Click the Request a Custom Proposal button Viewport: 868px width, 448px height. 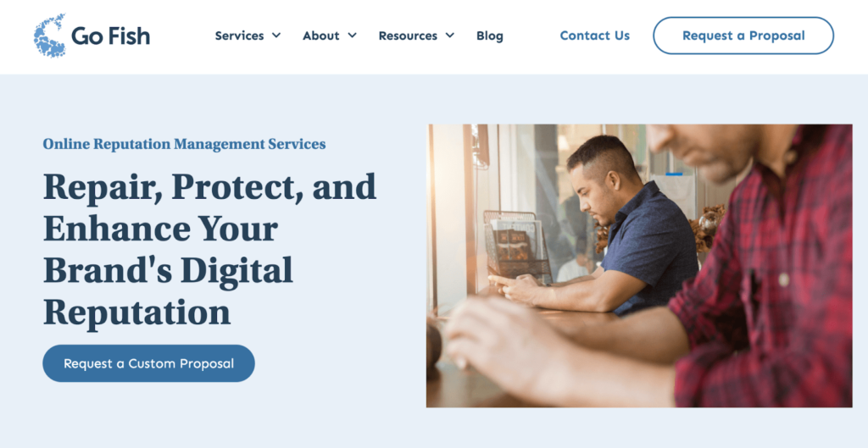pos(149,363)
